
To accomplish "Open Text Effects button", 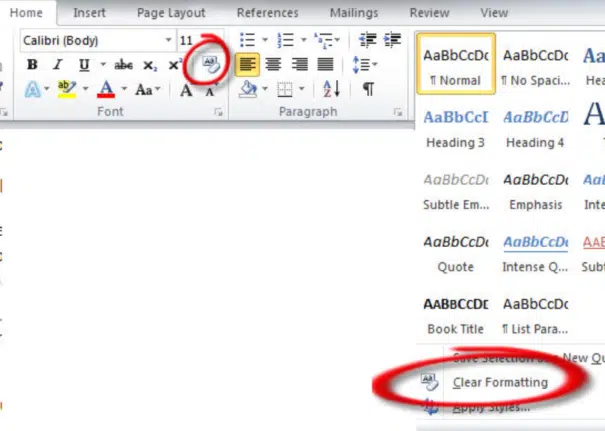I will (x=33, y=90).
